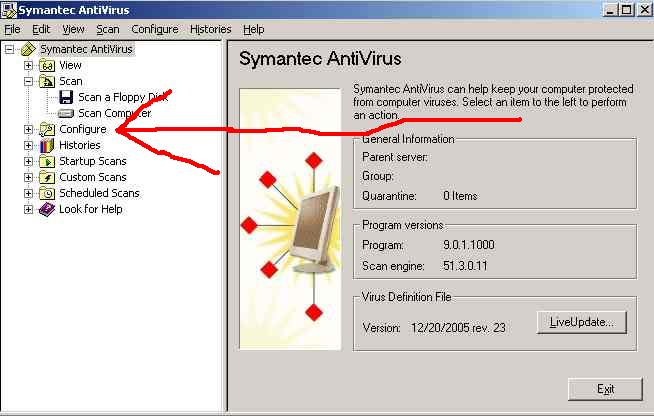Expand the View tree node
The width and height of the screenshot is (654, 416).
point(28,65)
